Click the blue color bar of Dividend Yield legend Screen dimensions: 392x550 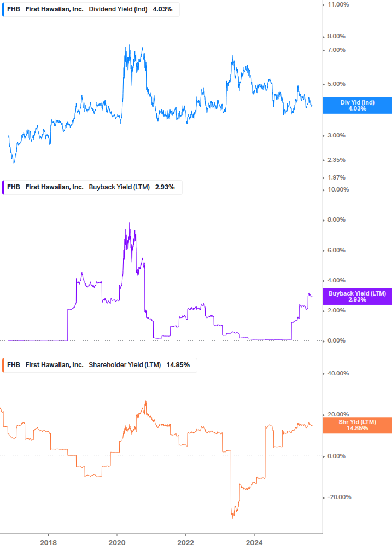tap(3, 9)
